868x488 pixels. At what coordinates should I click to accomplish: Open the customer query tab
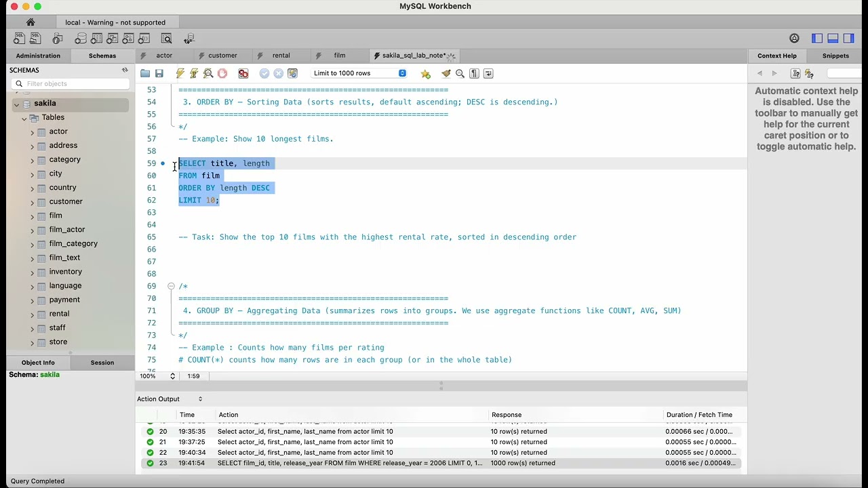pos(222,56)
